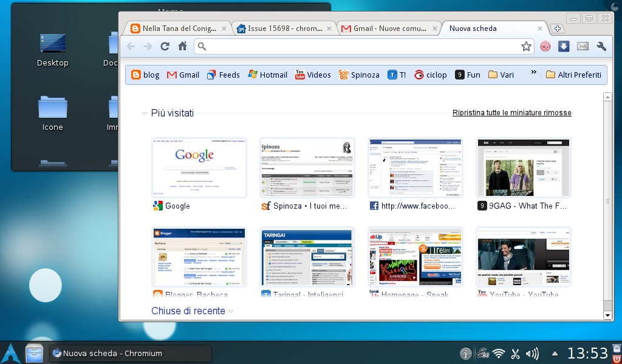Click inside the address bar
622x364 pixels.
click(363, 47)
